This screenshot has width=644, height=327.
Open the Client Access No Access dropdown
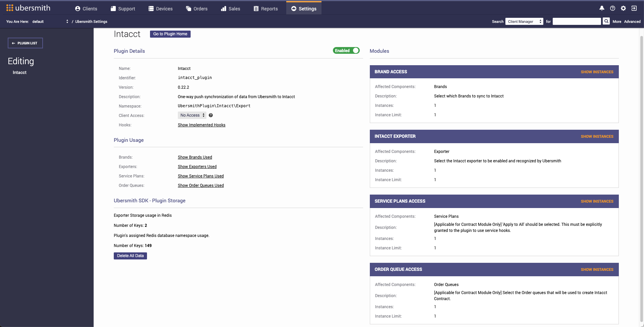point(192,115)
